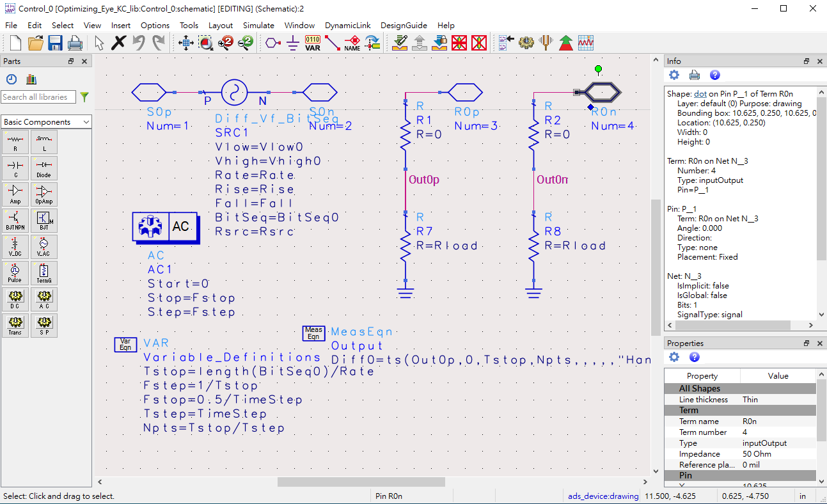Select the Insert Wire tool
827x504 pixels.
[333, 43]
